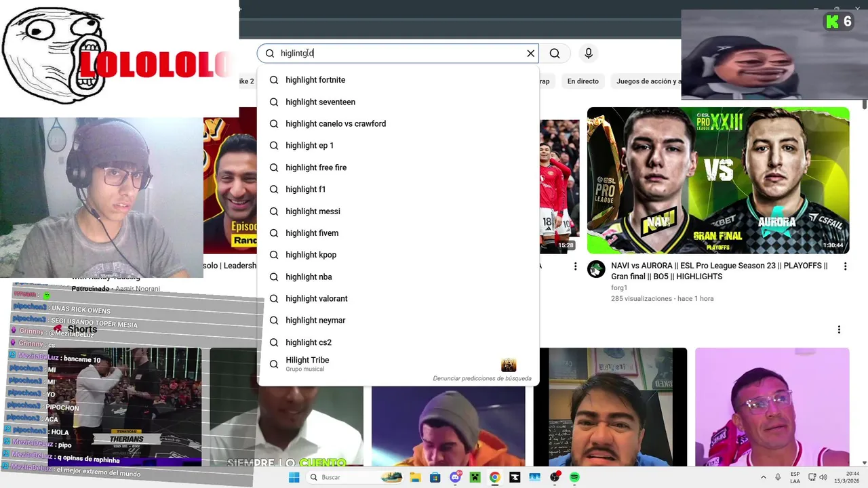Clear the search box with the X icon

coord(531,54)
